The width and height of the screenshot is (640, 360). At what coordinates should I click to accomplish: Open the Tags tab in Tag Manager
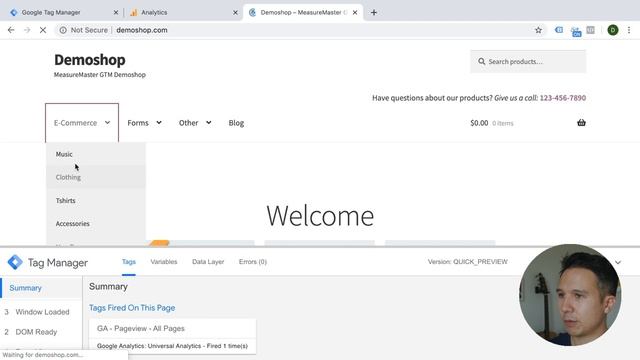[129, 262]
